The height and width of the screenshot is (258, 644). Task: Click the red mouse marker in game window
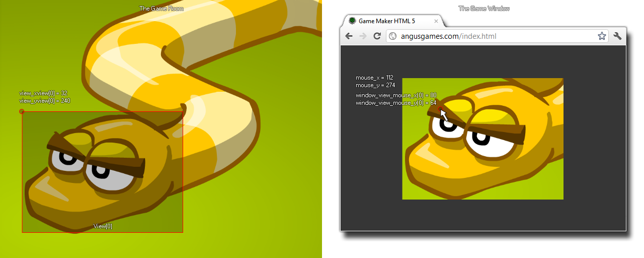click(440, 109)
